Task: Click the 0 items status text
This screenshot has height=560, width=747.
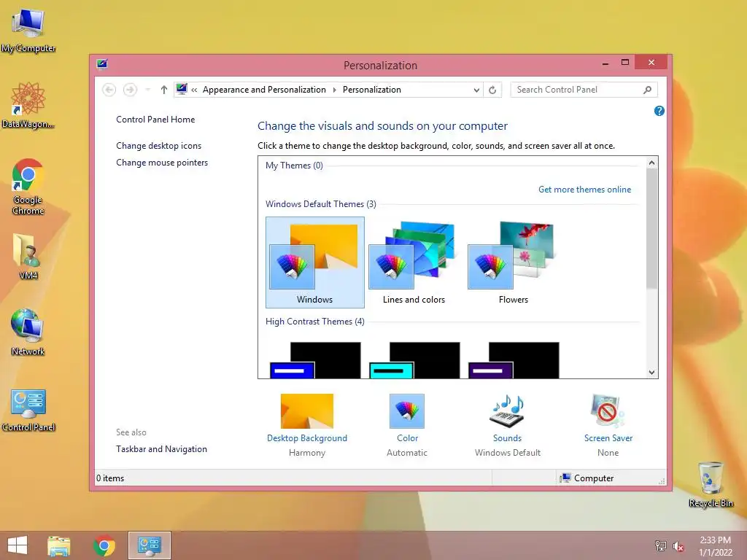Action: (x=110, y=478)
